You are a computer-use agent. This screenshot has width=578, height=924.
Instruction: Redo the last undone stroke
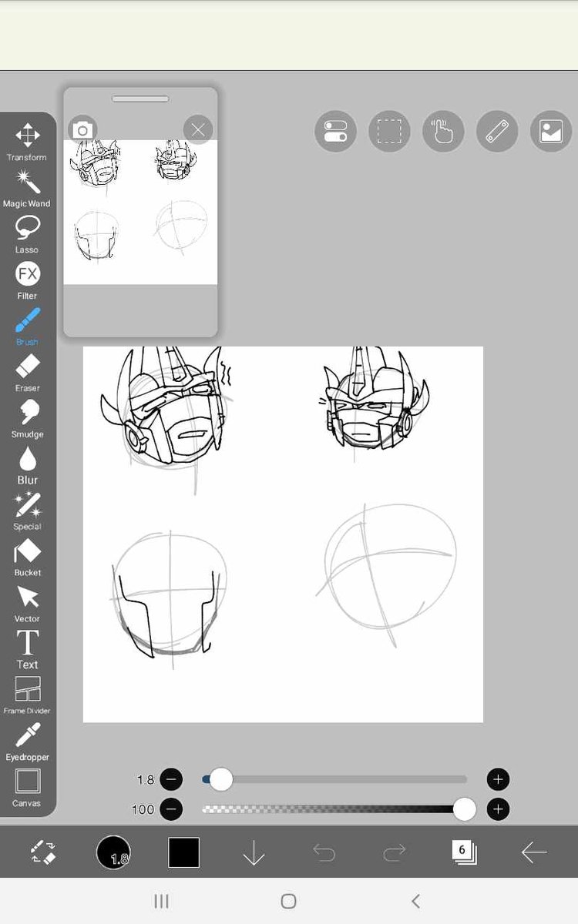point(394,852)
